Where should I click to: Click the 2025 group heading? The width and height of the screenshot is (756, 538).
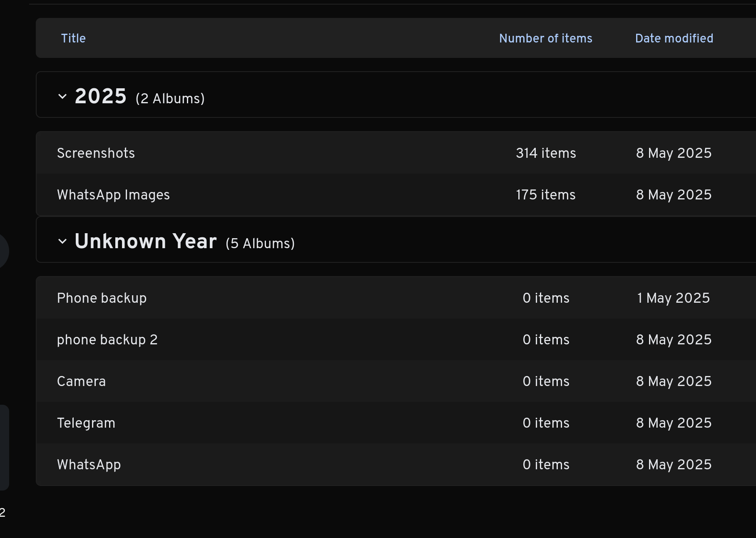pos(100,97)
